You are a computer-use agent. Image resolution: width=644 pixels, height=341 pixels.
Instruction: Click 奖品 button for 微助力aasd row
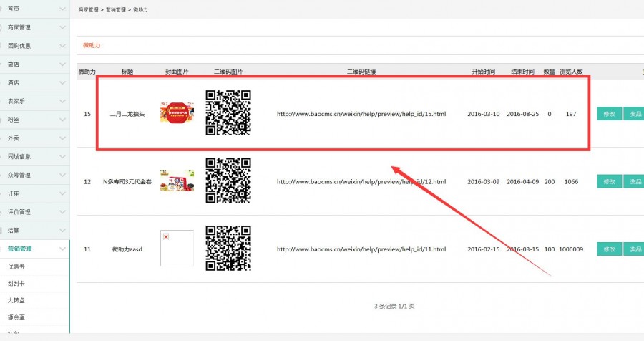634,249
